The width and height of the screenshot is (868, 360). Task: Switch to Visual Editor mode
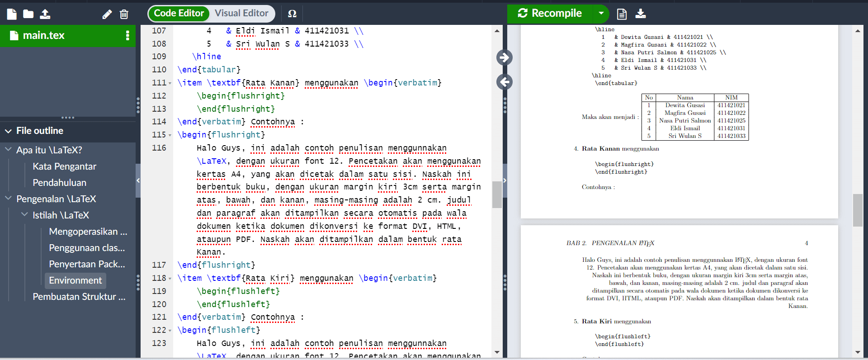(x=241, y=13)
